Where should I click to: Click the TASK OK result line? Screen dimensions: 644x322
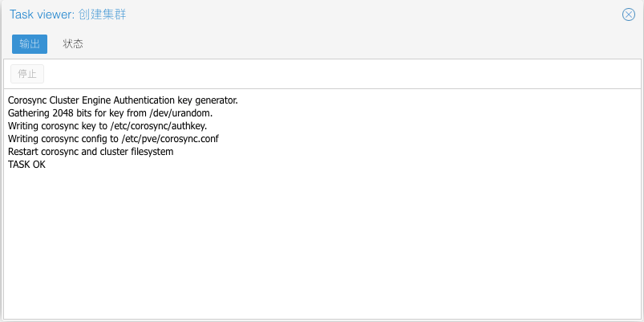tap(26, 165)
